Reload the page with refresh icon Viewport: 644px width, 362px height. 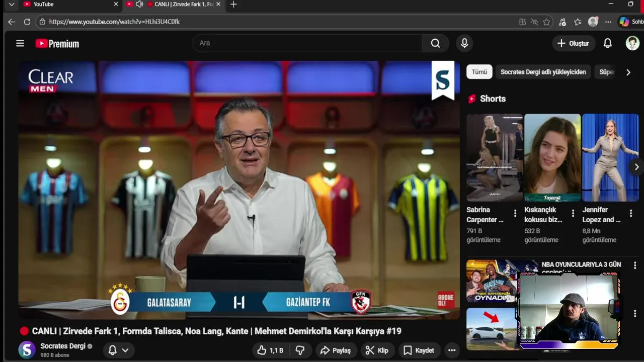(27, 22)
